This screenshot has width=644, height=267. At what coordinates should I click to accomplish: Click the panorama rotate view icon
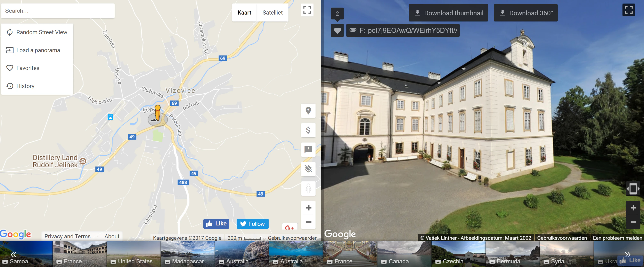click(633, 189)
